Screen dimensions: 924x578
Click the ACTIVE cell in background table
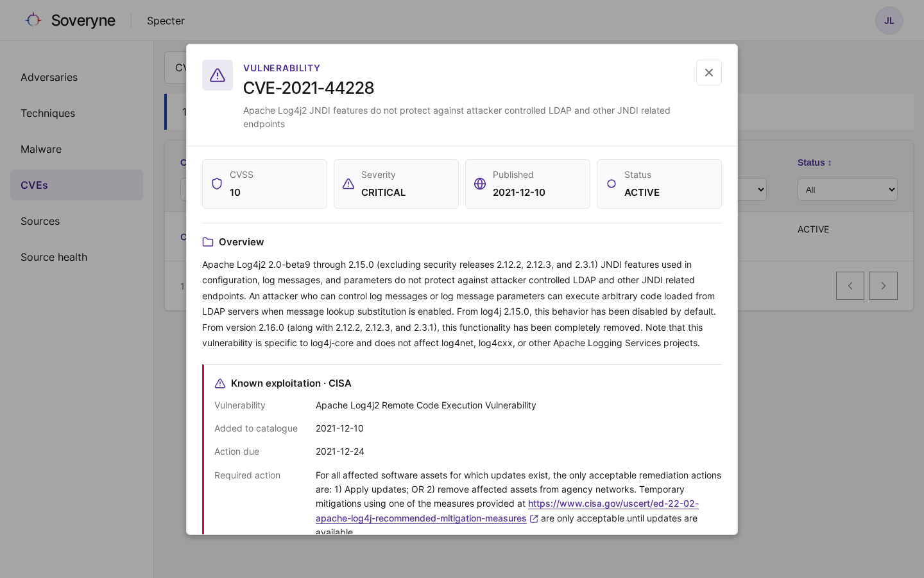pyautogui.click(x=814, y=229)
